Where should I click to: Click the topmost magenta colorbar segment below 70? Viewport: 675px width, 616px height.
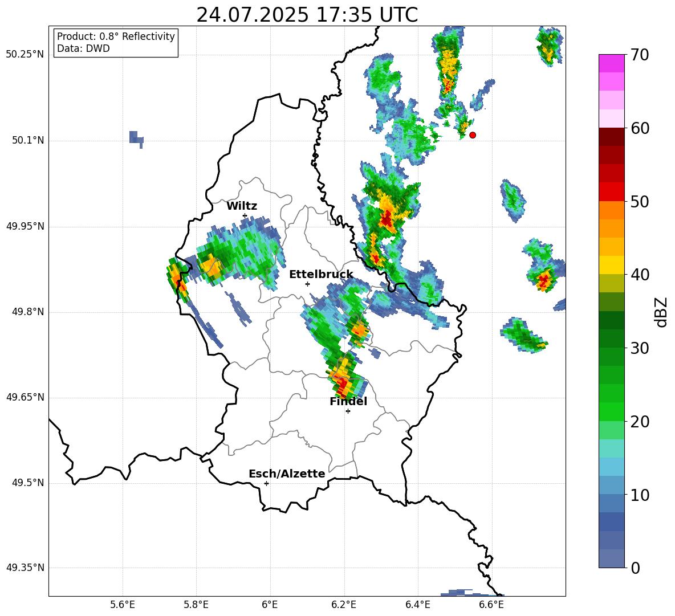pyautogui.click(x=612, y=63)
